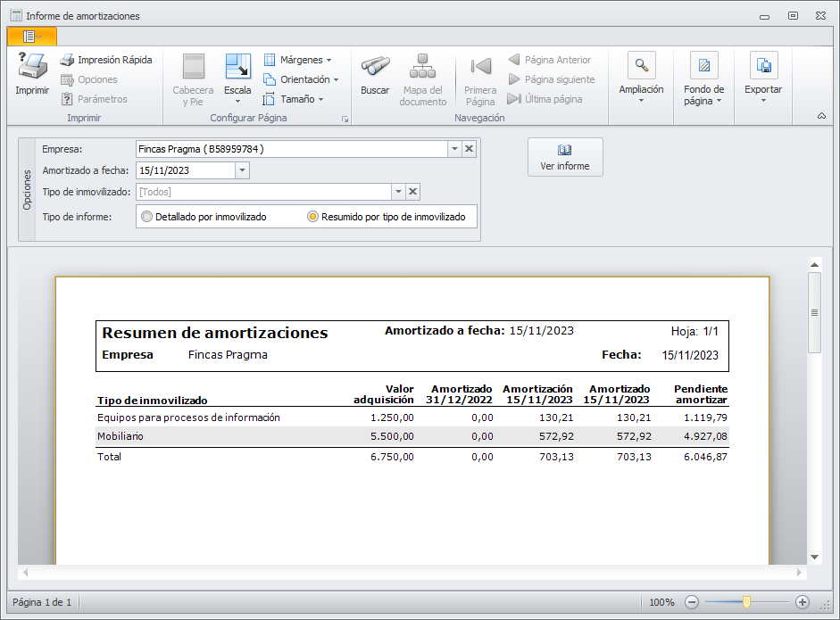Click the zoom in plus button
The image size is (840, 620).
coord(802,602)
